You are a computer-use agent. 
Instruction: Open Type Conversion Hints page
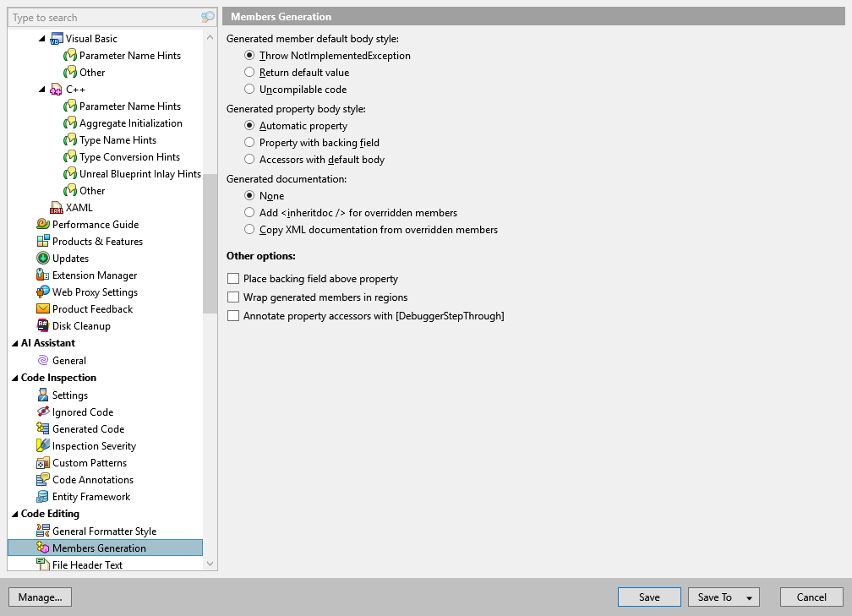[x=130, y=157]
